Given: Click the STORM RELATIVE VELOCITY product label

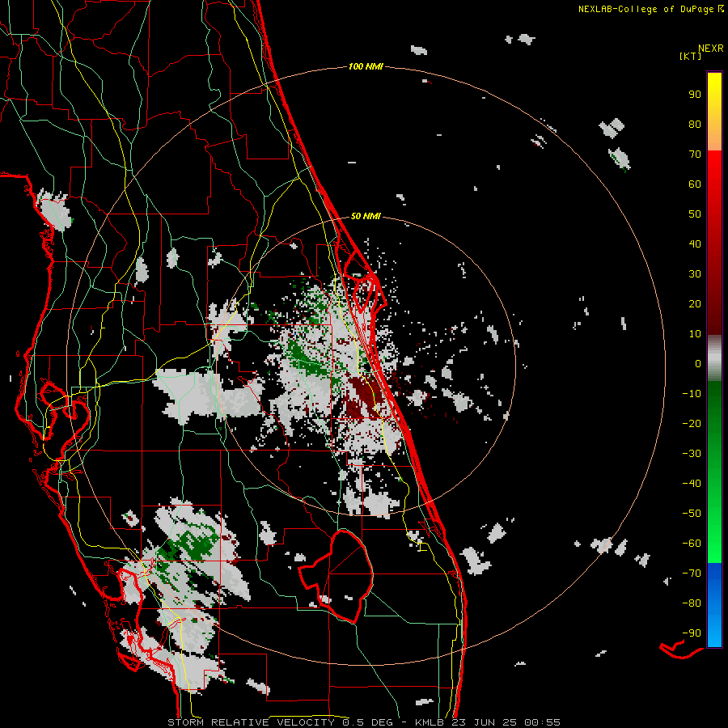Looking at the screenshot, I should (x=252, y=722).
